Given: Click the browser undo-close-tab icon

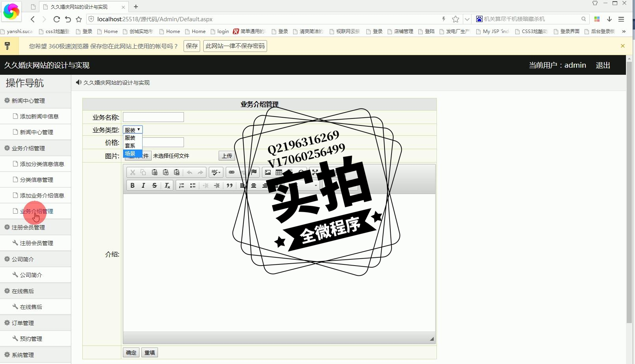Looking at the screenshot, I should tap(68, 19).
